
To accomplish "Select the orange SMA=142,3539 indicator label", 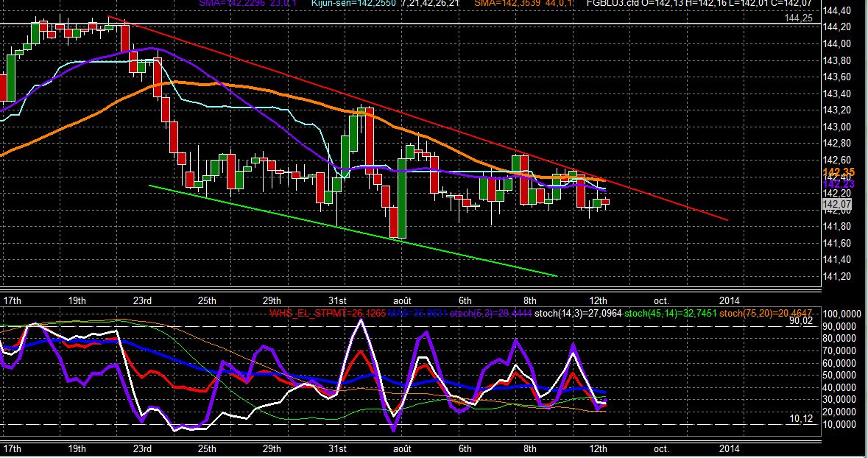I will click(508, 3).
